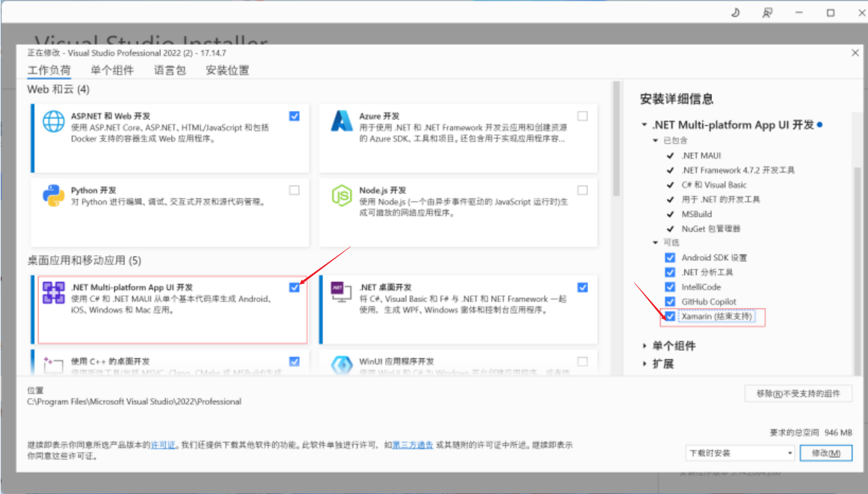The height and width of the screenshot is (494, 868).
Task: Click the ASP.NET globe workload icon
Action: [x=54, y=121]
